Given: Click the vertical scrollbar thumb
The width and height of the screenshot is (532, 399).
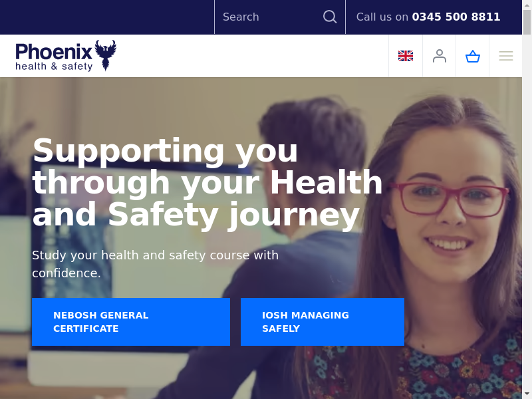Looking at the screenshot, I should (x=527, y=22).
